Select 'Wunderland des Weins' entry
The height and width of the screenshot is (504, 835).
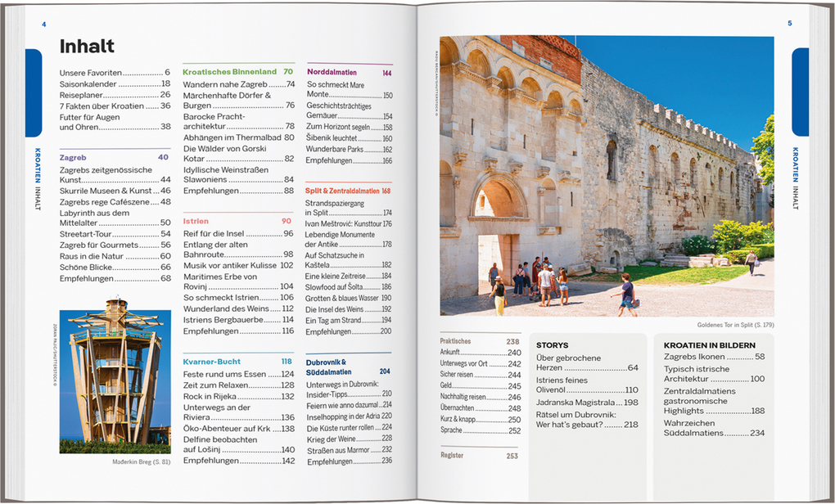238,308
